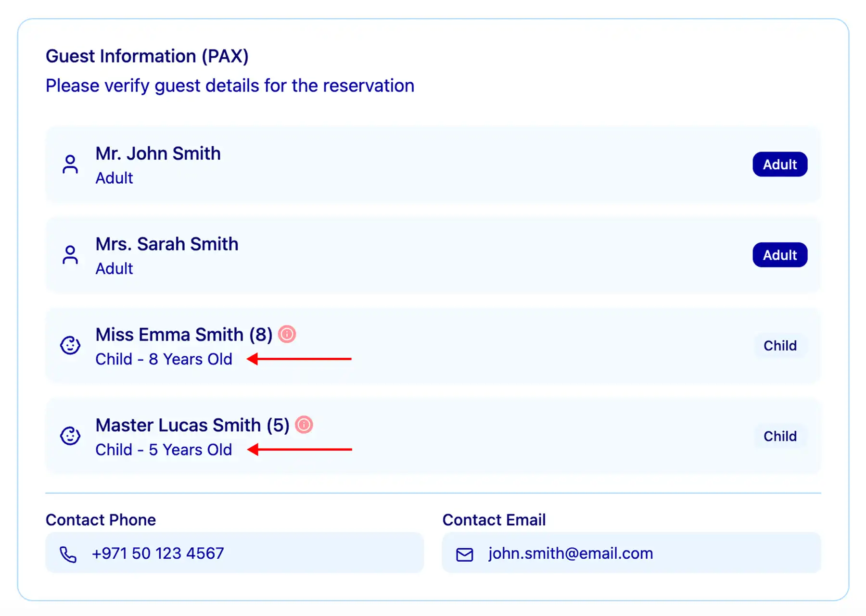Click the person icon beside Mrs. Sarah Smith

70,255
